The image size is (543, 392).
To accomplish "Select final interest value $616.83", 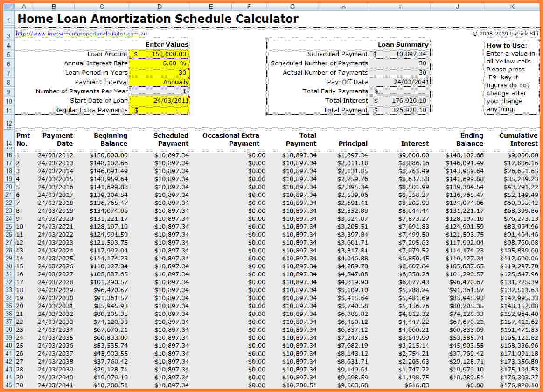I will click(417, 385).
